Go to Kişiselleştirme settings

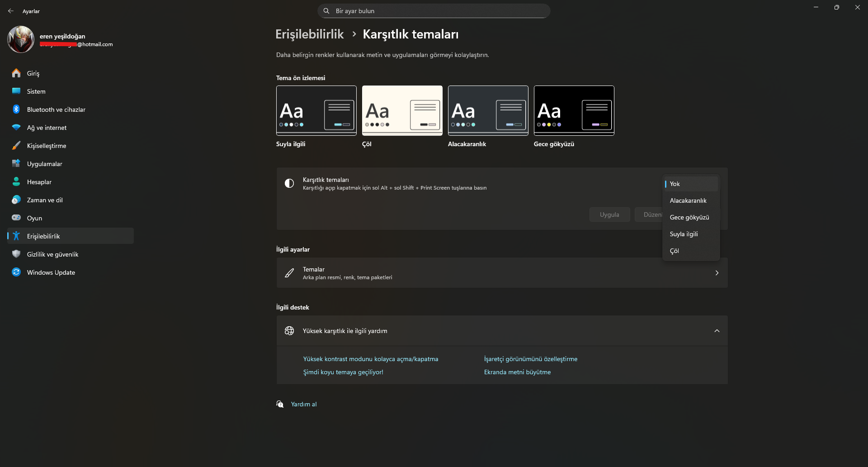click(x=71, y=145)
